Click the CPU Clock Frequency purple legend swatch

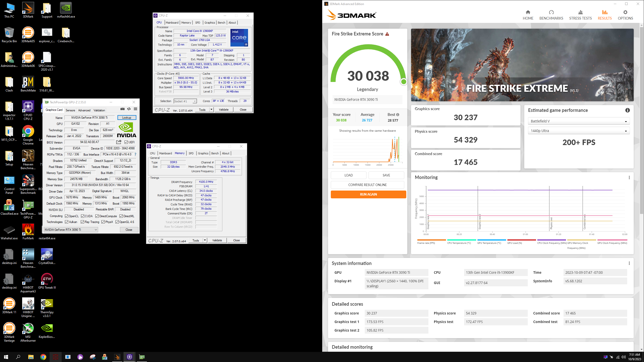pos(551,240)
